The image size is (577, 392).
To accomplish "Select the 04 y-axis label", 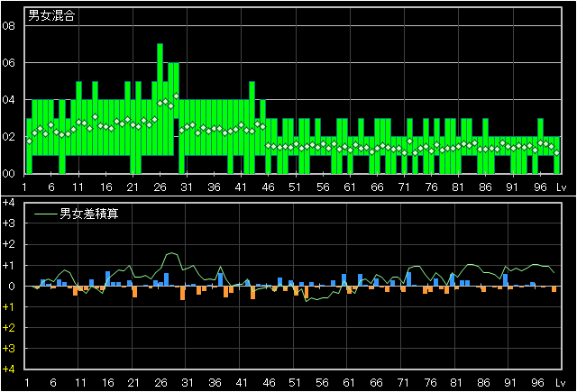I will pyautogui.click(x=8, y=100).
